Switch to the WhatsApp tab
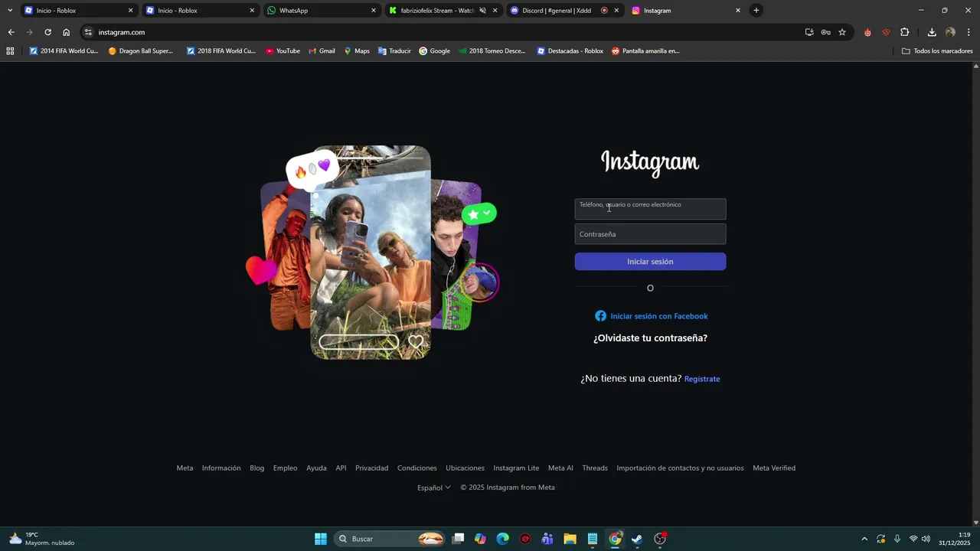 point(321,11)
